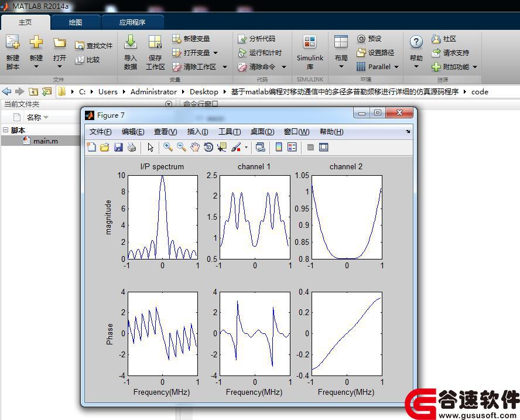Print the figure with the printer icon
Viewport: 520px width, 420px height.
tap(132, 147)
